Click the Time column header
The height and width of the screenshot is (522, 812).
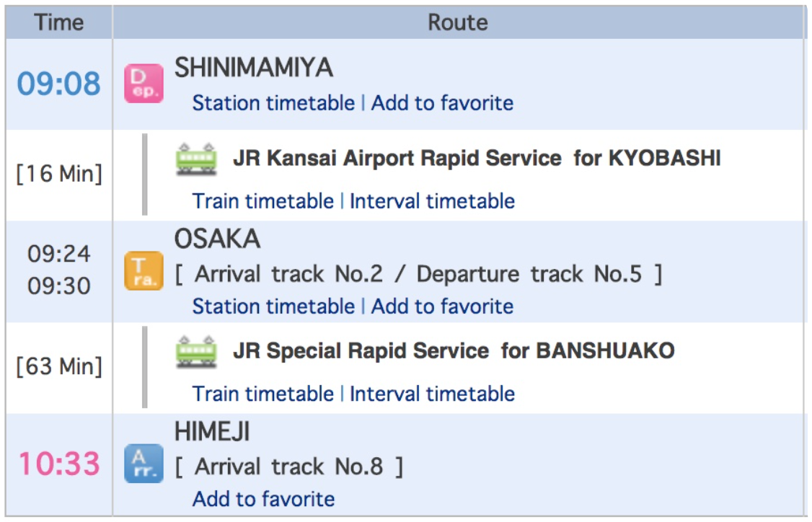[x=59, y=22]
